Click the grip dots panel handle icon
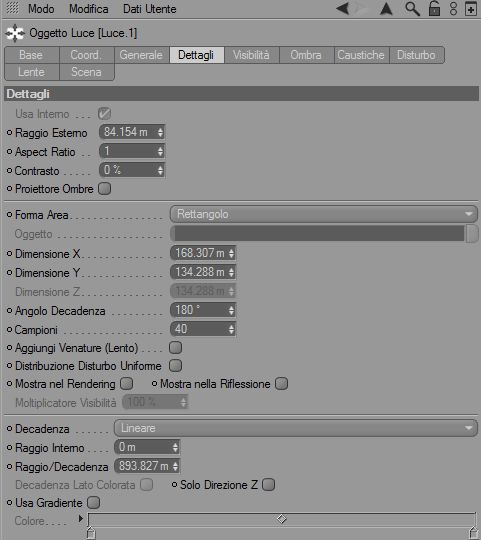 pyautogui.click(x=12, y=8)
